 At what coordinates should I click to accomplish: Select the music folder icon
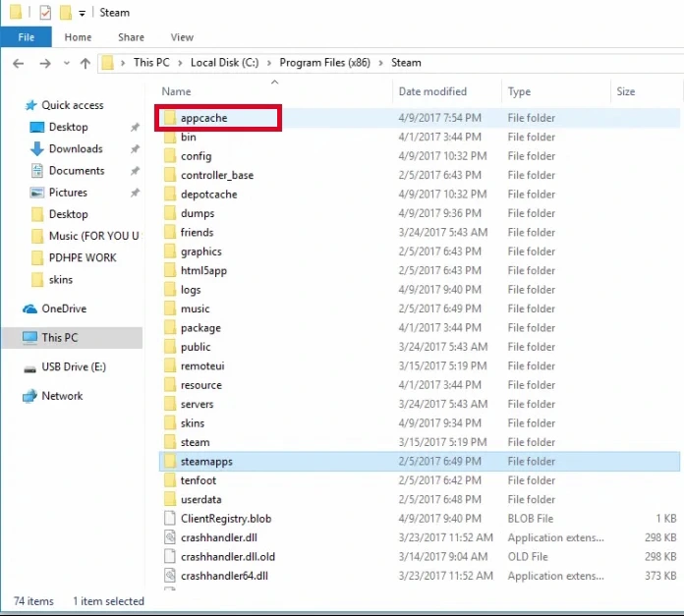coord(170,309)
